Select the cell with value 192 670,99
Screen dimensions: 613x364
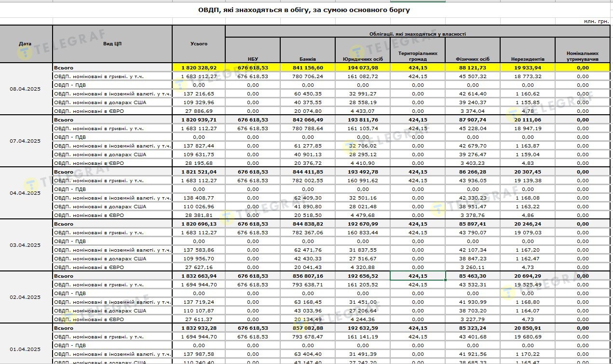(x=363, y=224)
